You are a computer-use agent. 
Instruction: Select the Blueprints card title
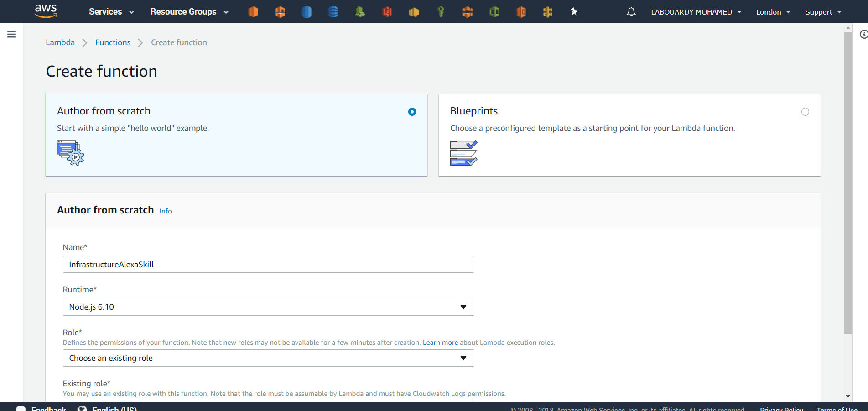tap(474, 111)
